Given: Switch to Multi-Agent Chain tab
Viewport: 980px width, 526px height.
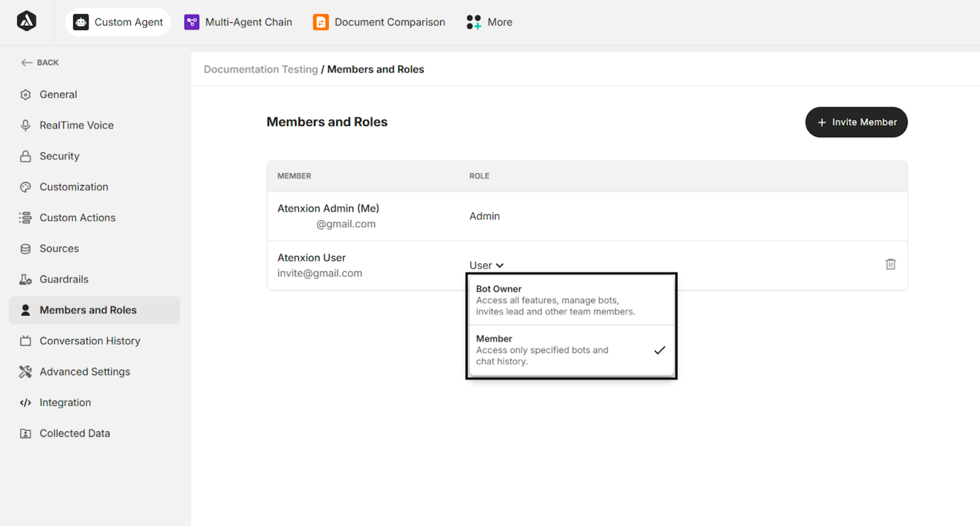Looking at the screenshot, I should (x=238, y=22).
